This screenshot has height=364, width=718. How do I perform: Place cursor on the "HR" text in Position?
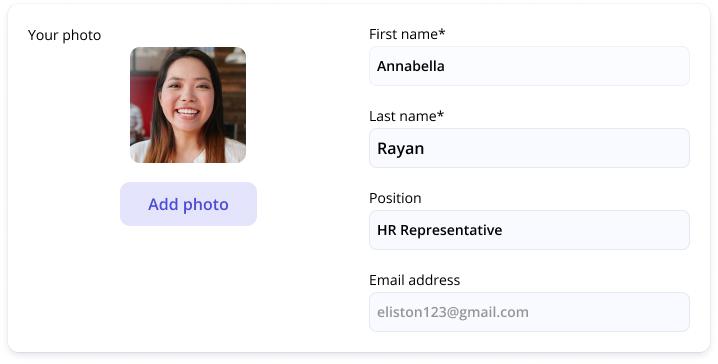tap(386, 230)
